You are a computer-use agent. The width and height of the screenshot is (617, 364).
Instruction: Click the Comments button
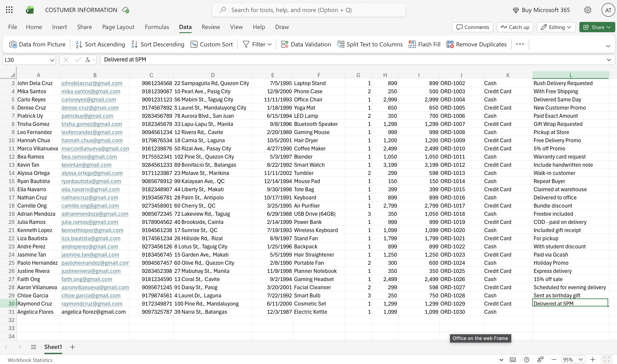click(473, 27)
